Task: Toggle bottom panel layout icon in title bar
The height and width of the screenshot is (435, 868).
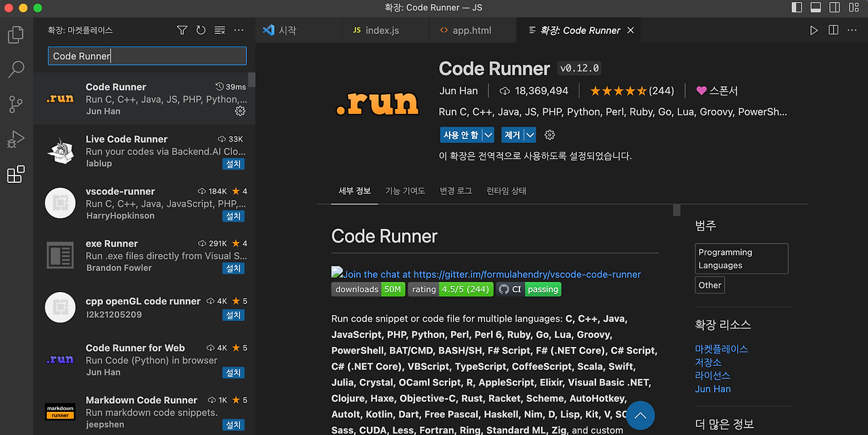Action: 816,7
